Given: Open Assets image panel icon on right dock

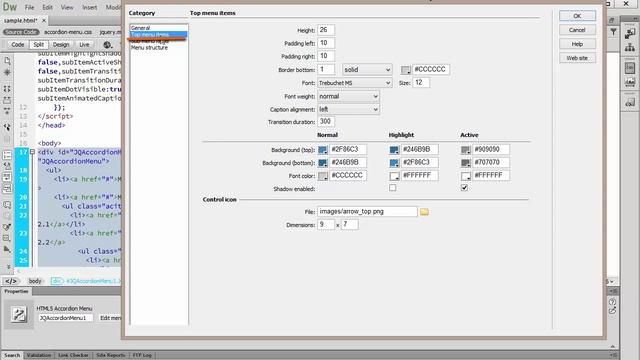Looking at the screenshot, I should click(x=630, y=82).
